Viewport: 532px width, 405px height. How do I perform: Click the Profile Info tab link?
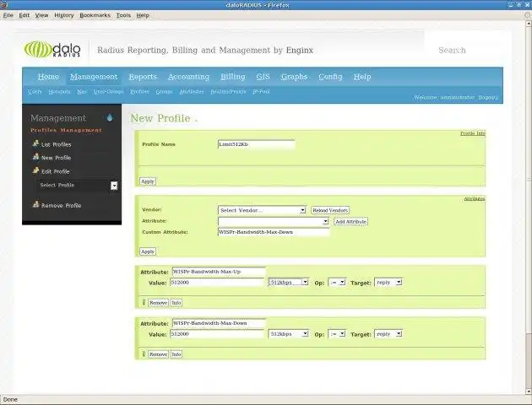point(473,133)
